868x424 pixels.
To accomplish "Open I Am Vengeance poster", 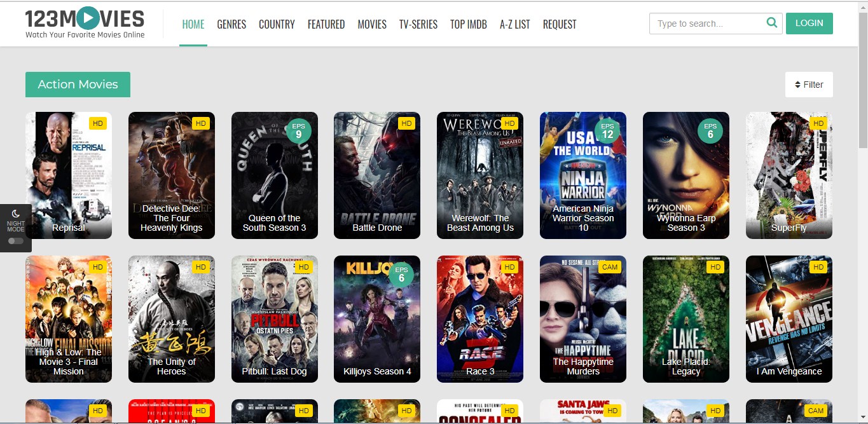I will (789, 319).
